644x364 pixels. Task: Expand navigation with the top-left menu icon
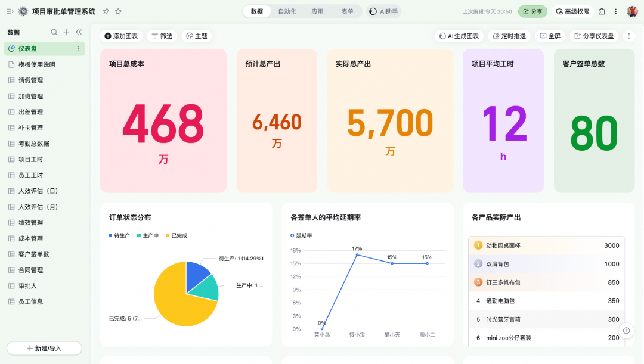pos(10,11)
